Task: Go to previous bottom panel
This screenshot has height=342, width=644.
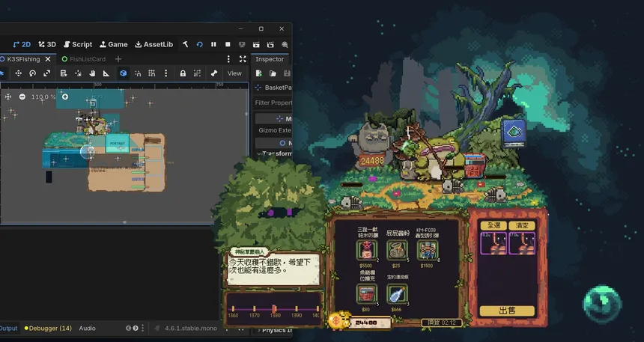Action: pos(129,329)
